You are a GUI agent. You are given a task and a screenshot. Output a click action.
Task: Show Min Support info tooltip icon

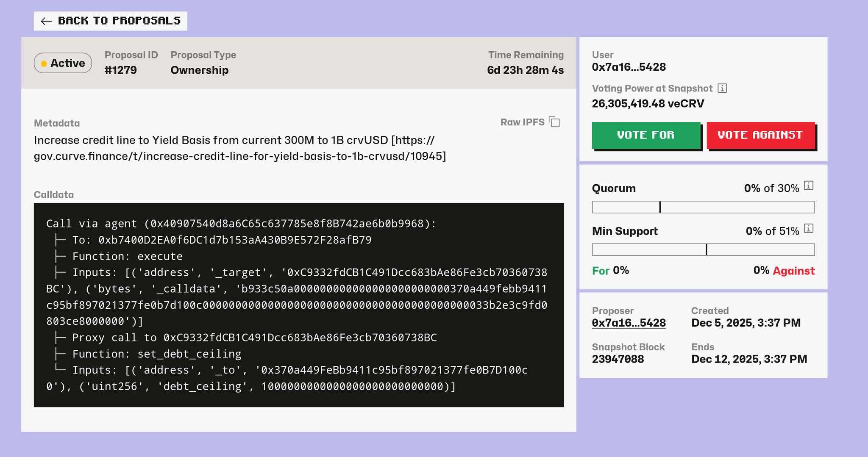[809, 228]
